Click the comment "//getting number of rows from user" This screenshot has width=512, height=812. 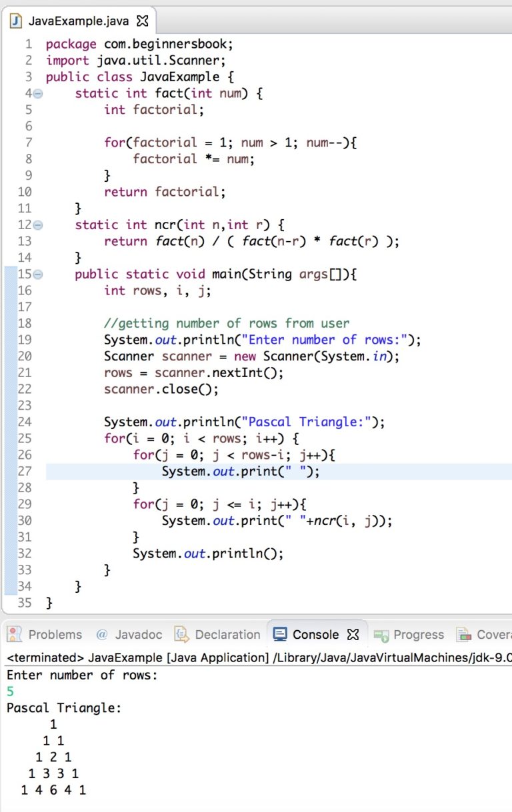[x=226, y=324]
